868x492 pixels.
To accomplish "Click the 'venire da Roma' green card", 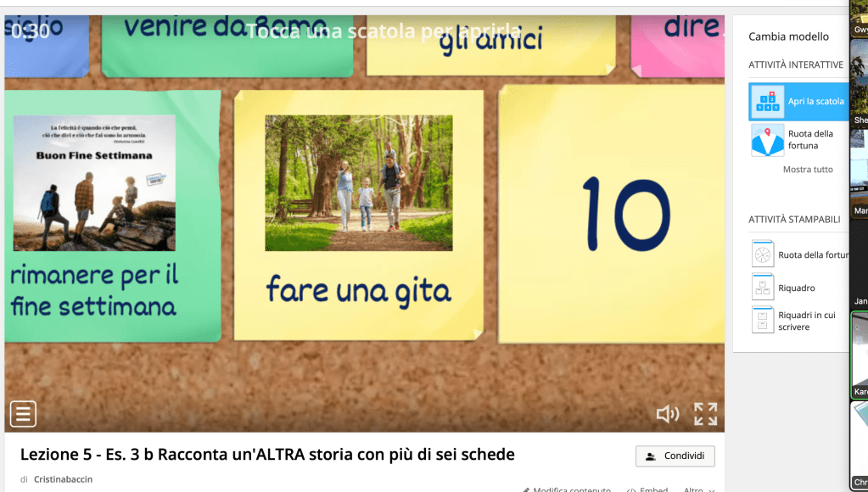I will [x=226, y=41].
